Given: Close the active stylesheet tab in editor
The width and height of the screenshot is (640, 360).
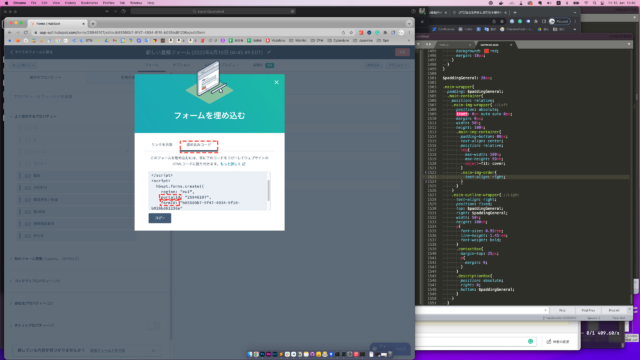Looking at the screenshot, I should click(511, 44).
